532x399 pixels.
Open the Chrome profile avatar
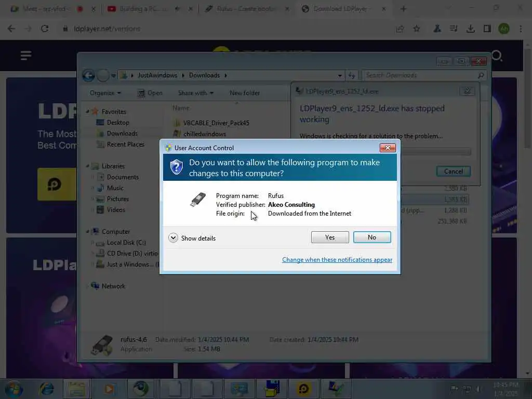coord(504,29)
